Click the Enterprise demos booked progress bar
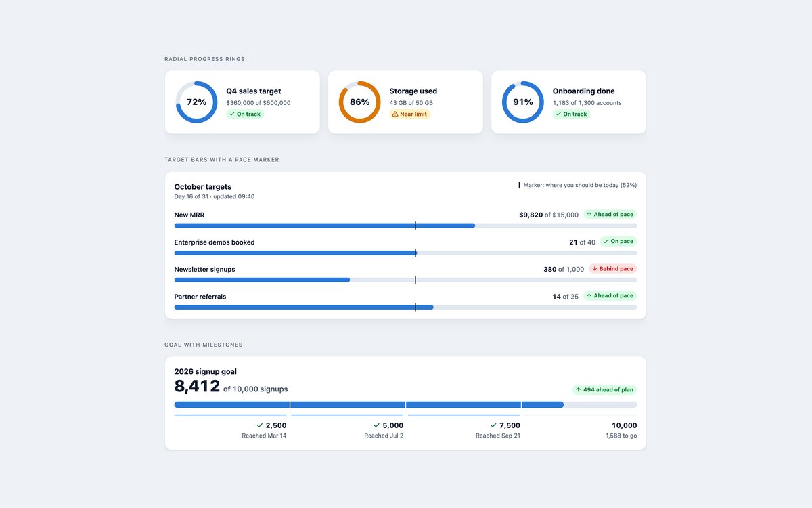812x508 pixels. [405, 253]
